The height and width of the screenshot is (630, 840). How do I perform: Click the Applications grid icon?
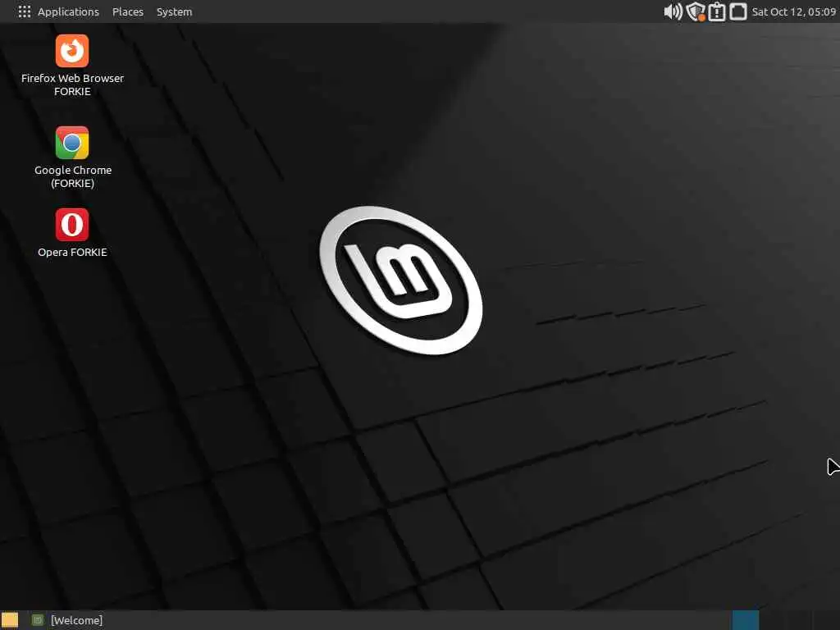[x=24, y=11]
